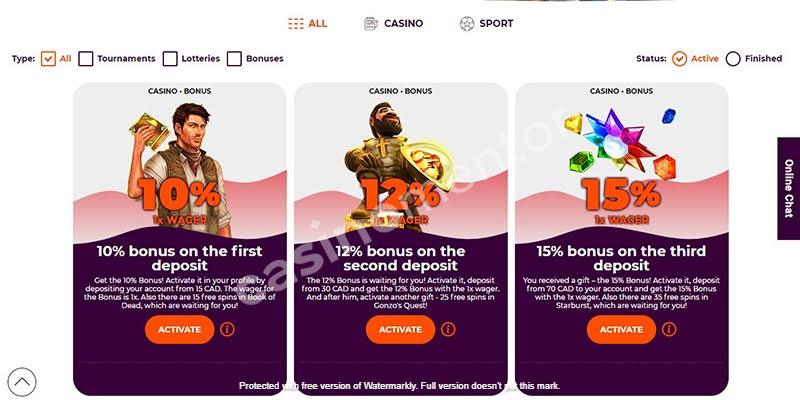Image resolution: width=800 pixels, height=400 pixels.
Task: Uncheck the All type checkbox
Action: click(48, 59)
